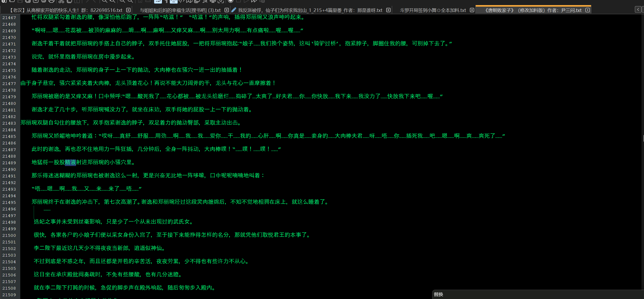Screen dimensions: 644x299
Task: Click the Find magnifier toolbar icon
Action: [x=104, y=1]
